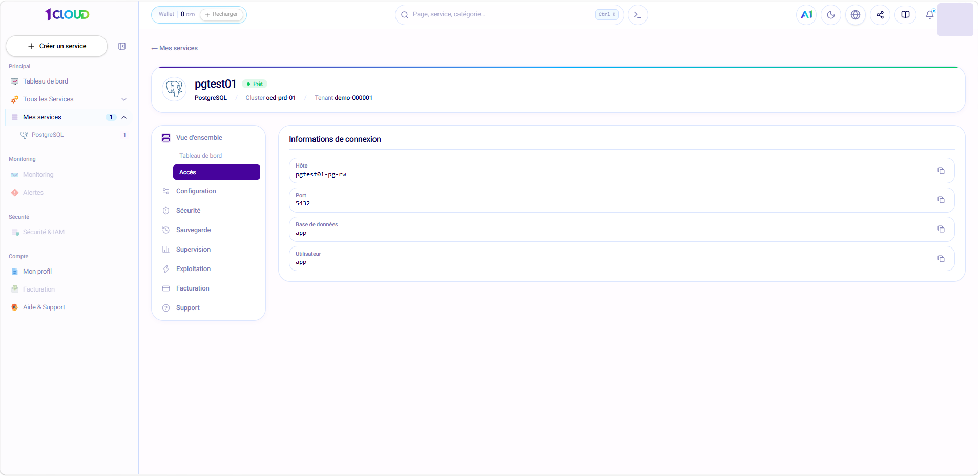
Task: Open Aide & Support
Action: tap(44, 307)
